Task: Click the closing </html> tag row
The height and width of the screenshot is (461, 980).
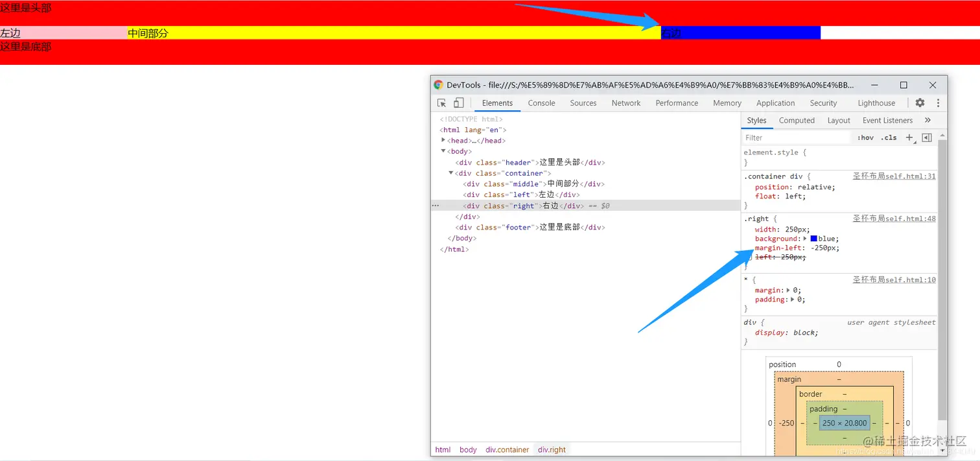Action: [x=454, y=249]
